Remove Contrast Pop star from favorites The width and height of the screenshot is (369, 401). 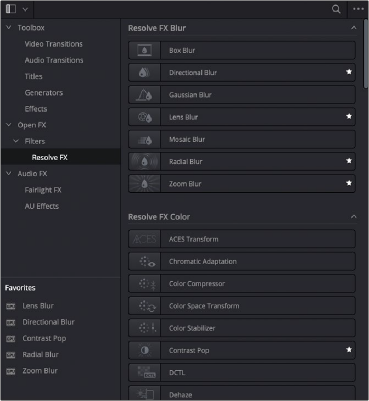click(349, 350)
